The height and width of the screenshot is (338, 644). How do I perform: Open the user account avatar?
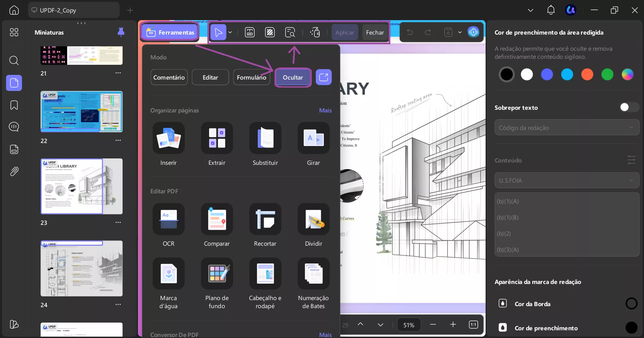click(x=571, y=10)
